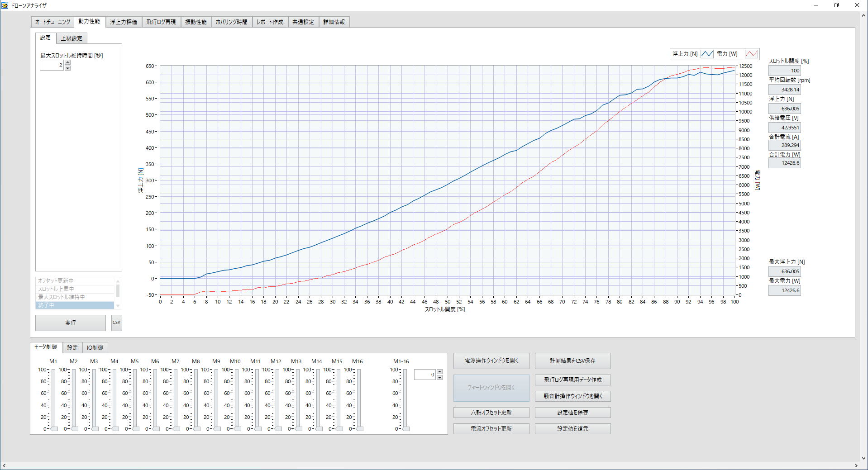Click 飛行ログ再現用データ作成 button

pyautogui.click(x=573, y=380)
